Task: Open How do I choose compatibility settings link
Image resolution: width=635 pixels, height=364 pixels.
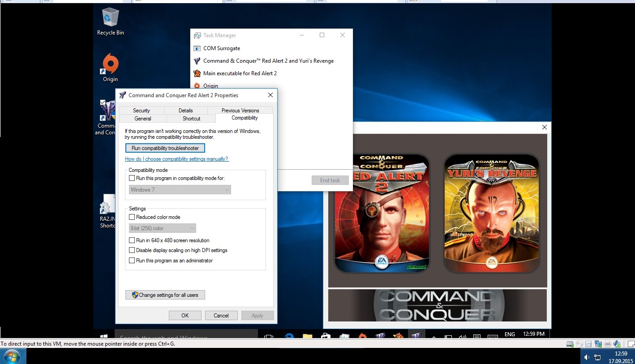Action: point(177,159)
